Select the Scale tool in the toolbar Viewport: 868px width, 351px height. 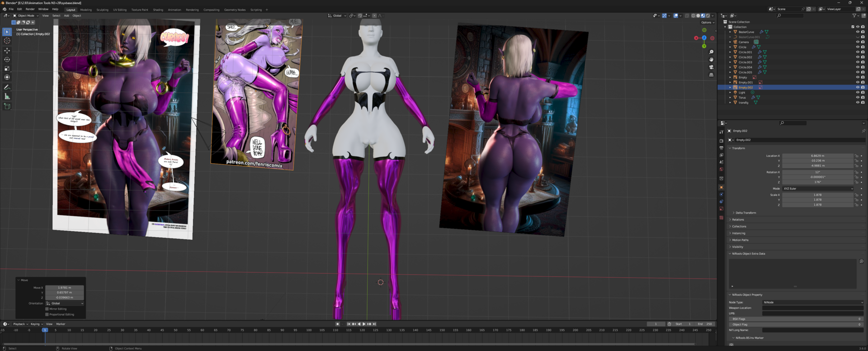coord(7,69)
